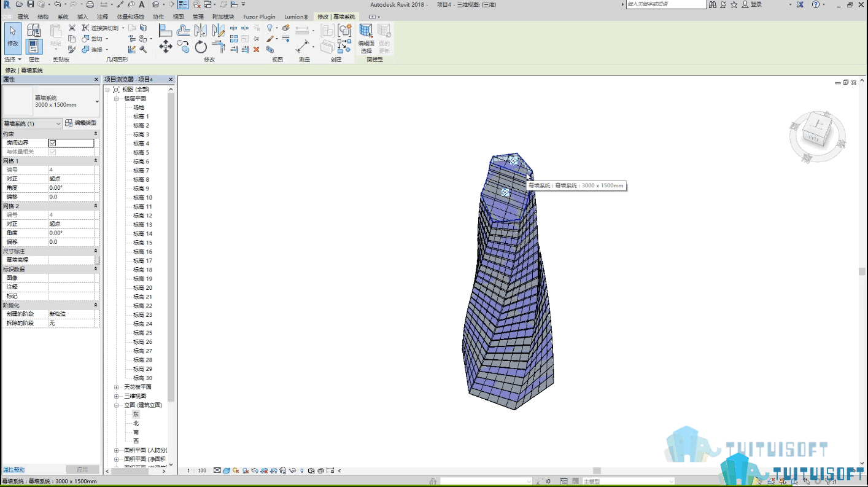
Task: Click Edit Face Selection (编辑面选择)
Action: [x=366, y=39]
